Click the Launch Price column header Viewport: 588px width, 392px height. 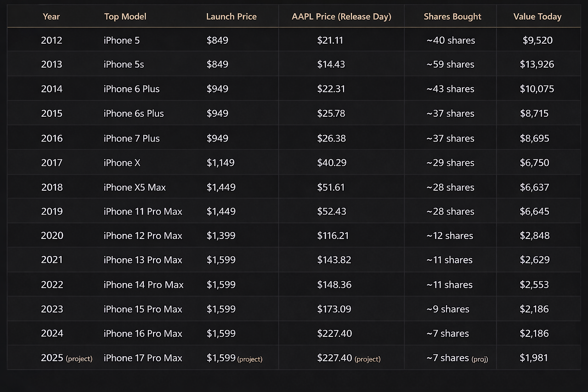pos(231,17)
